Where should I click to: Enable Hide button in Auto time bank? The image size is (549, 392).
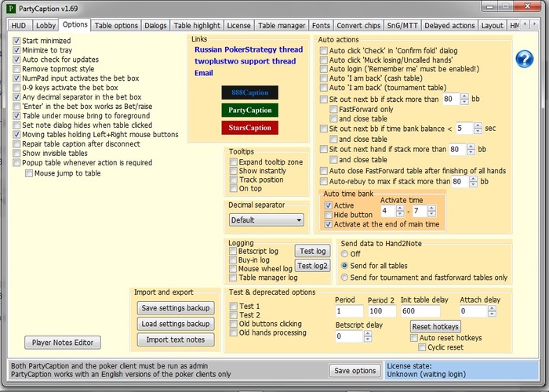[x=328, y=215]
